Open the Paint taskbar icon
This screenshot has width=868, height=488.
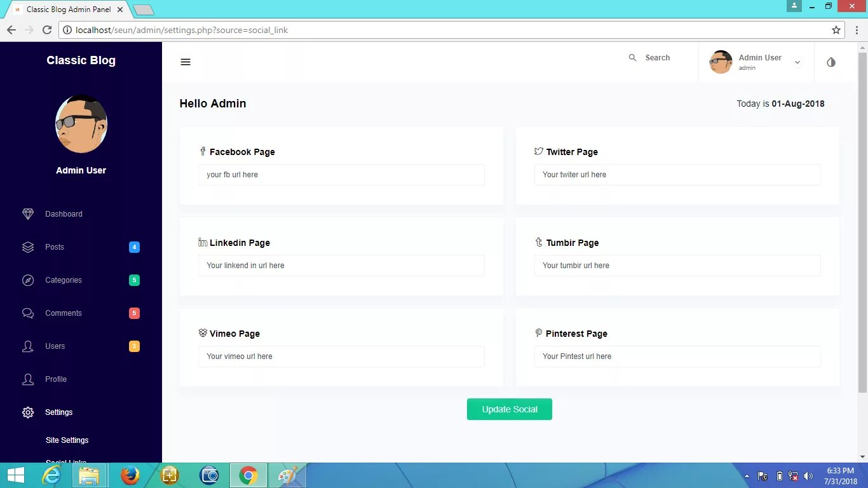(288, 475)
